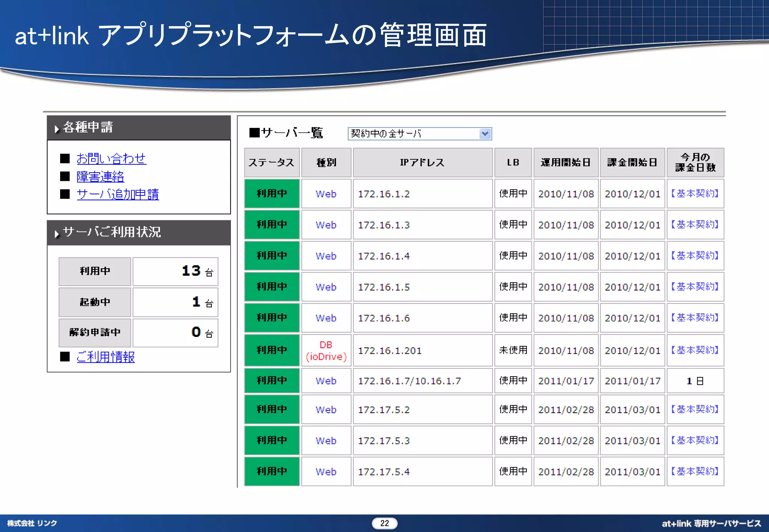
Task: Click 利用中 status for 172.16.1.201
Action: [x=272, y=351]
